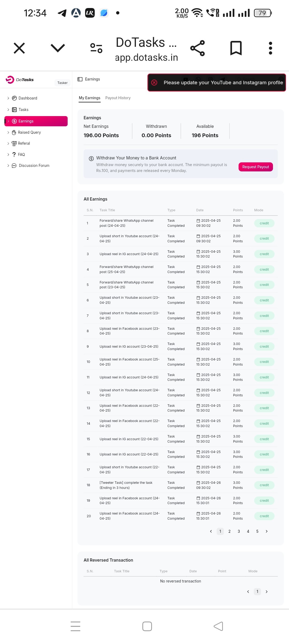Click '196 Points' available value

(205, 135)
